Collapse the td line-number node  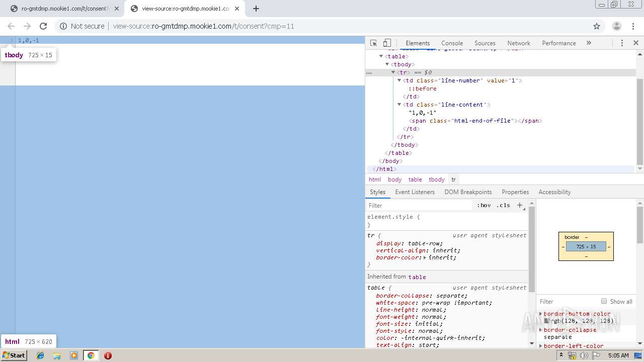click(x=399, y=80)
